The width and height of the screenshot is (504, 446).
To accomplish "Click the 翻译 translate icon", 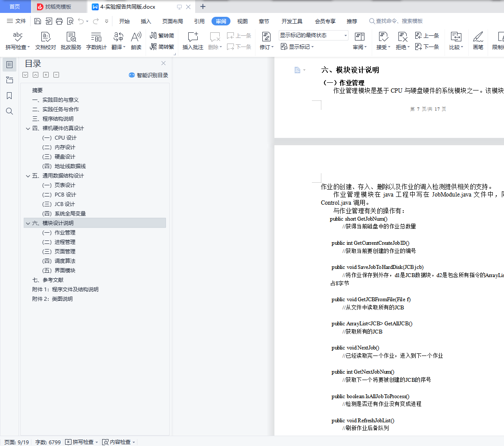I will click(118, 37).
